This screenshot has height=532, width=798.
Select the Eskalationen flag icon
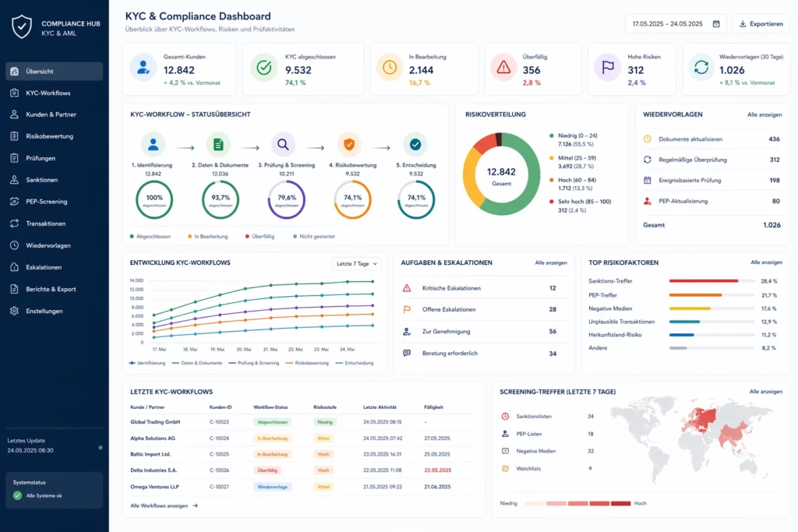coord(14,267)
